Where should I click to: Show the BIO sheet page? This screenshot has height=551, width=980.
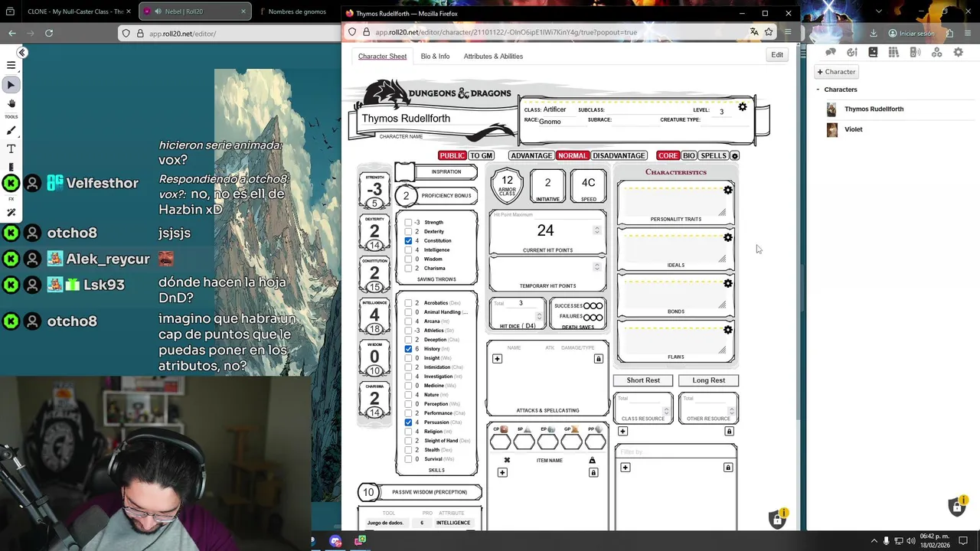point(689,156)
